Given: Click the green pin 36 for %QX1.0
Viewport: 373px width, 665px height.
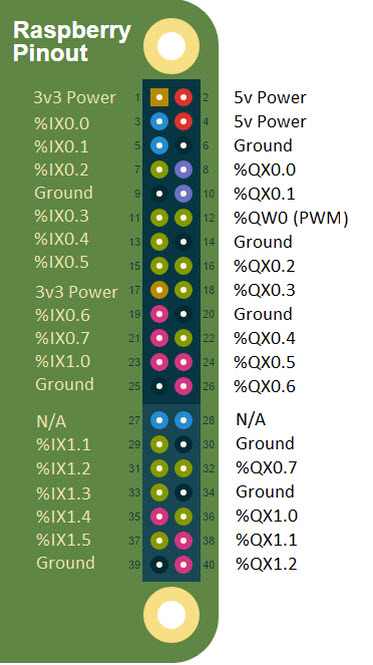Looking at the screenshot, I should click(x=183, y=517).
